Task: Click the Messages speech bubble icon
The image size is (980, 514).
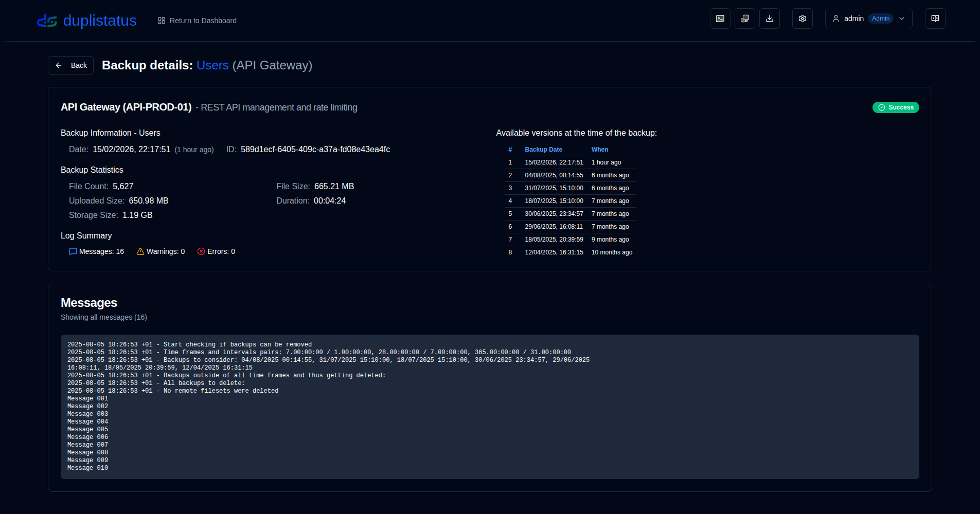Action: point(72,251)
